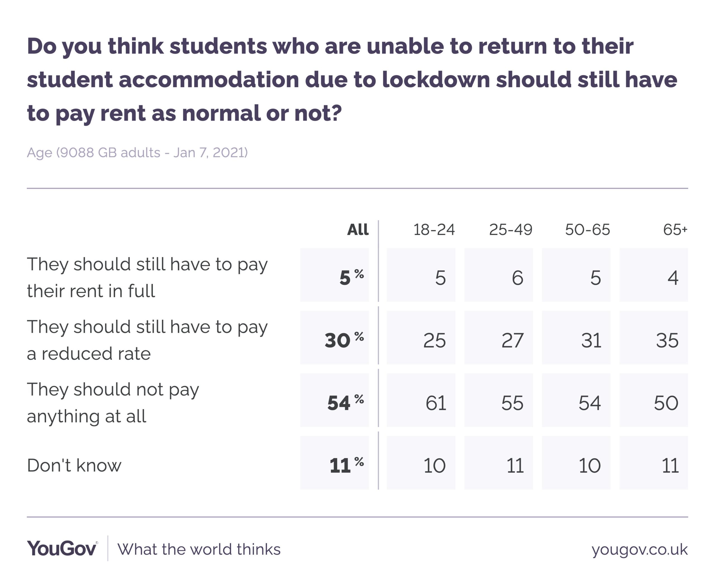Select the "All" column header
This screenshot has width=715, height=588.
357,230
